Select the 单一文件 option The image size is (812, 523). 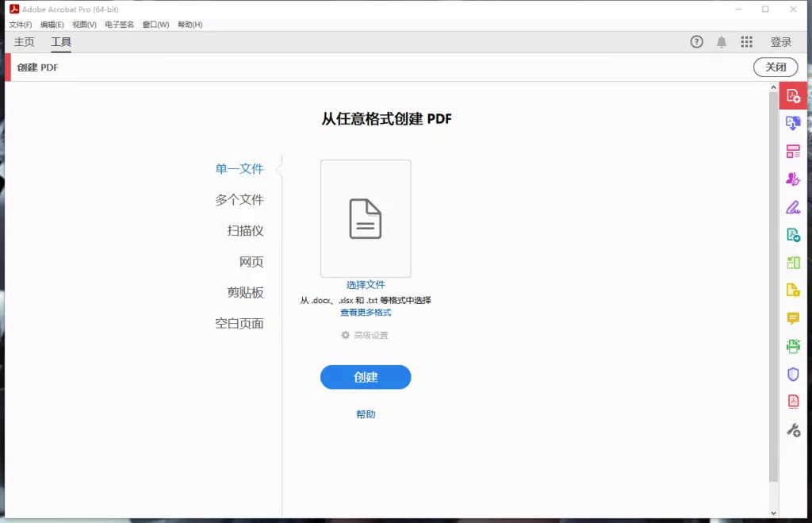(x=239, y=168)
